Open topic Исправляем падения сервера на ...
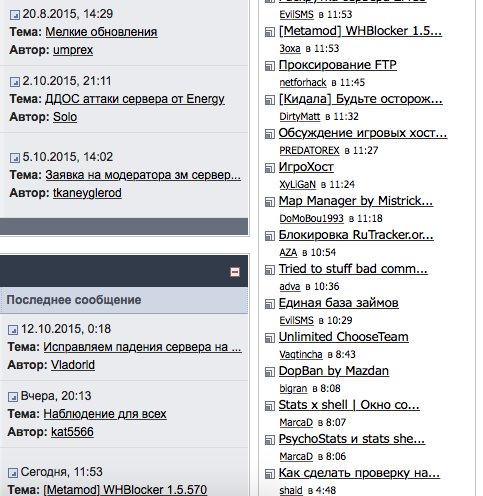The width and height of the screenshot is (483, 496). click(x=142, y=347)
